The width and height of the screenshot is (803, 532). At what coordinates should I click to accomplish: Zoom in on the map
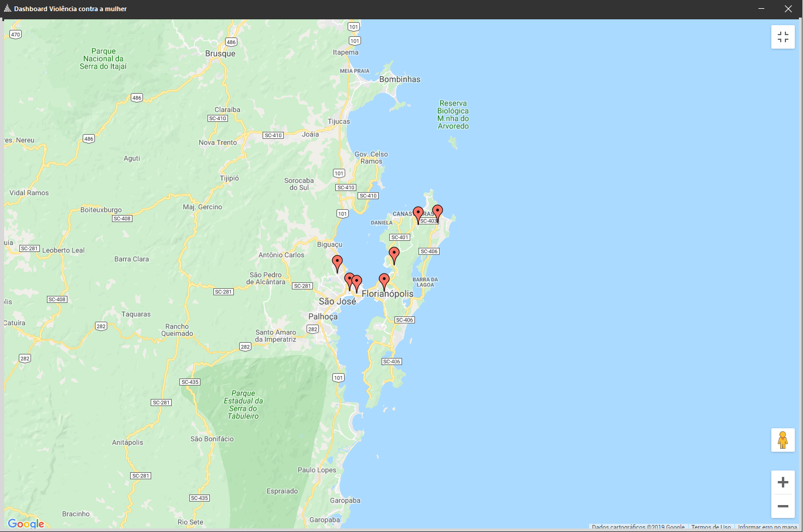coord(782,482)
